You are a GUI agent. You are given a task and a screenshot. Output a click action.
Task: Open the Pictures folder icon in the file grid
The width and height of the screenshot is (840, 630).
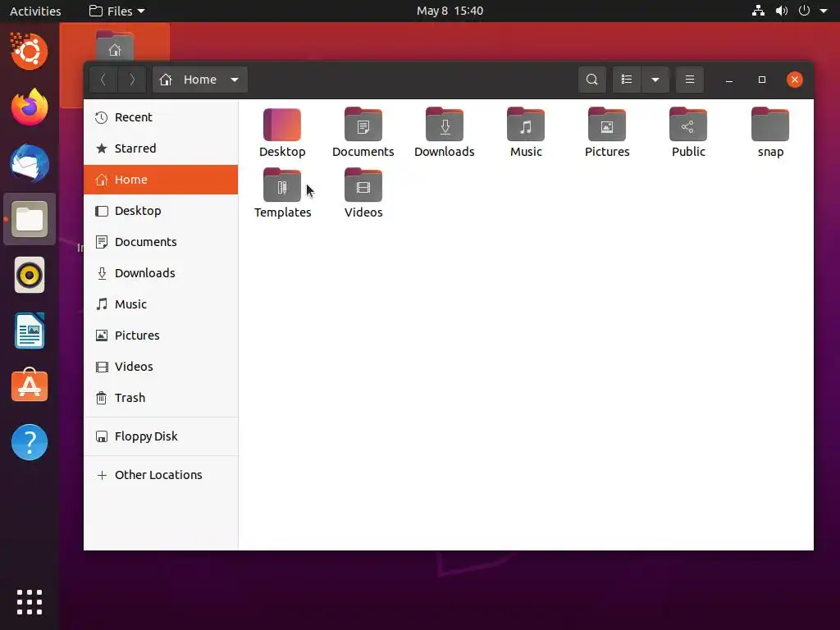pos(607,125)
